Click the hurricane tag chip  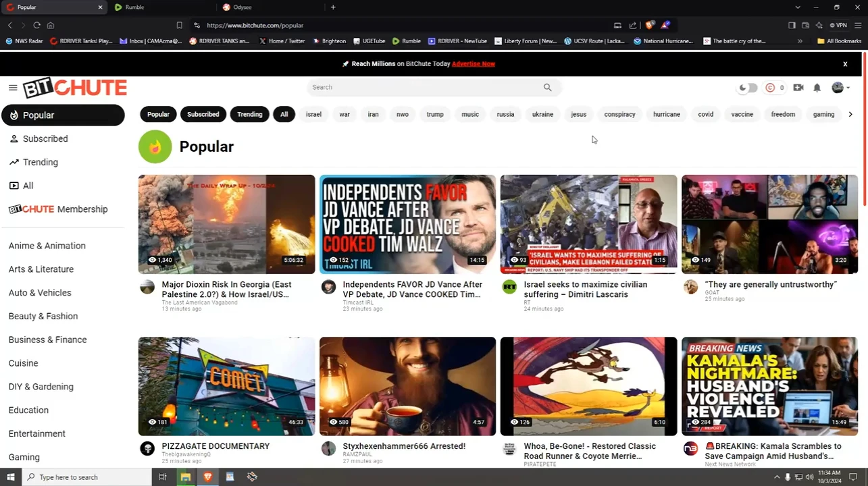pos(666,114)
